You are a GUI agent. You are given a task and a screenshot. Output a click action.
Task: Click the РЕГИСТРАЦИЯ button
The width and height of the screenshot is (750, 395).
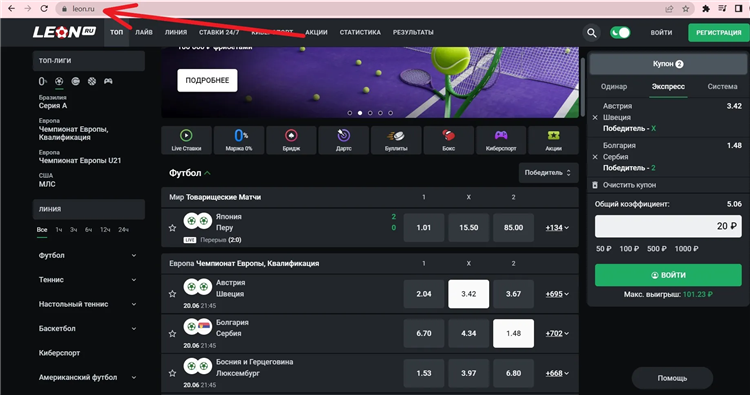[x=718, y=33]
